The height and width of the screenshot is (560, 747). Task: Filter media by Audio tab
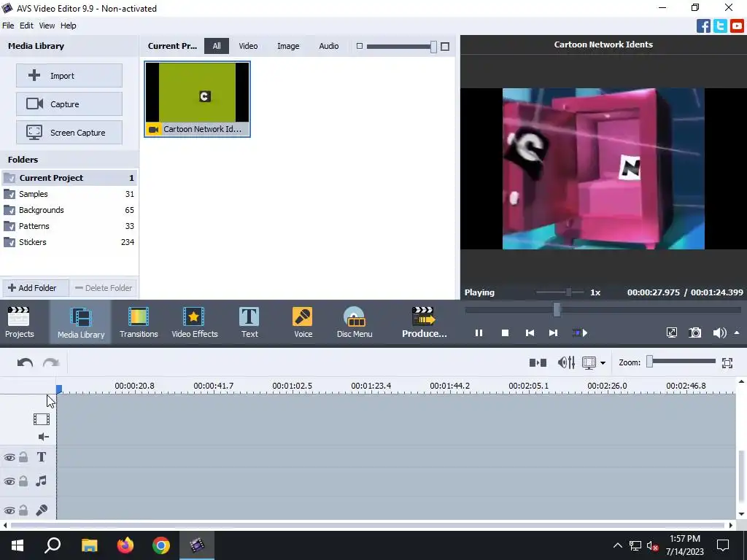(x=329, y=46)
